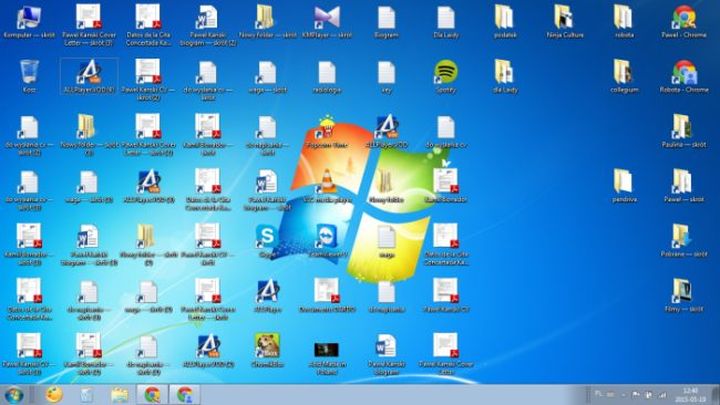
Task: Open the Paweł — skrót folder shortcut
Action: (684, 186)
